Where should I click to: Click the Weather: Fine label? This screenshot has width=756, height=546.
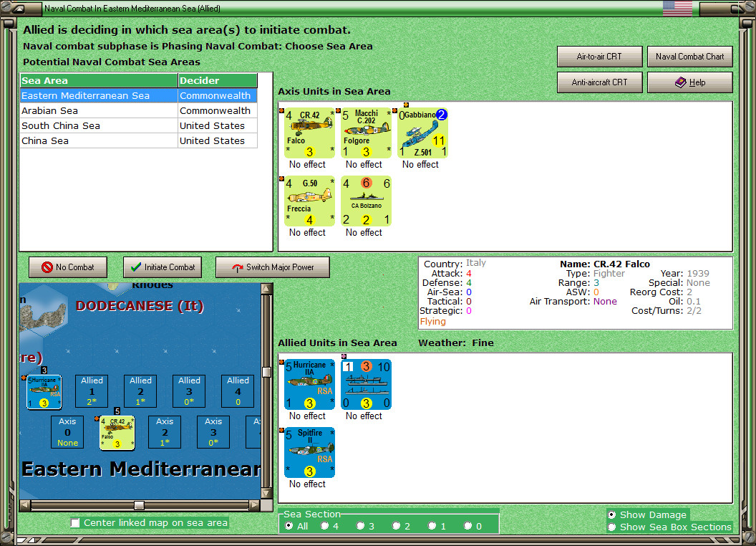(455, 343)
